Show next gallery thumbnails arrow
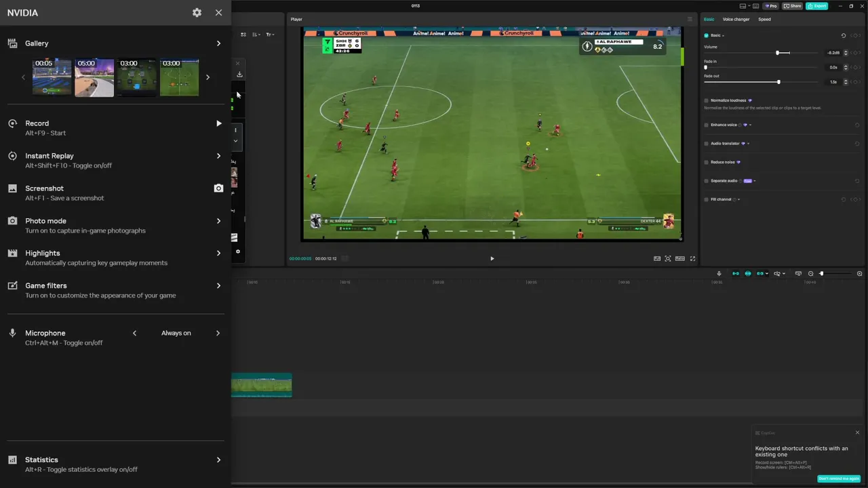This screenshot has width=868, height=488. click(208, 77)
